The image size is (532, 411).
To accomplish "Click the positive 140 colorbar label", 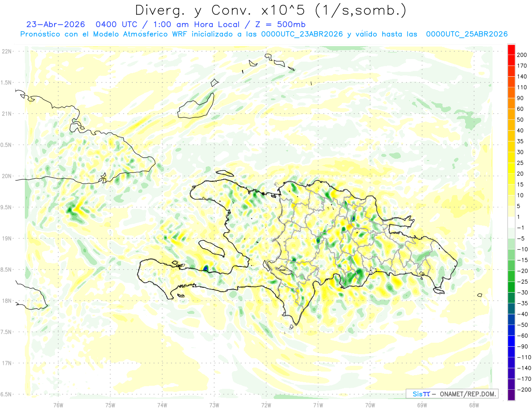I will coord(522,76).
